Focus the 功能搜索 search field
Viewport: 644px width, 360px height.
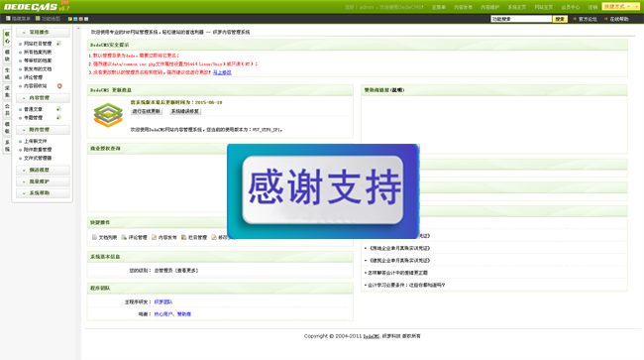(521, 19)
